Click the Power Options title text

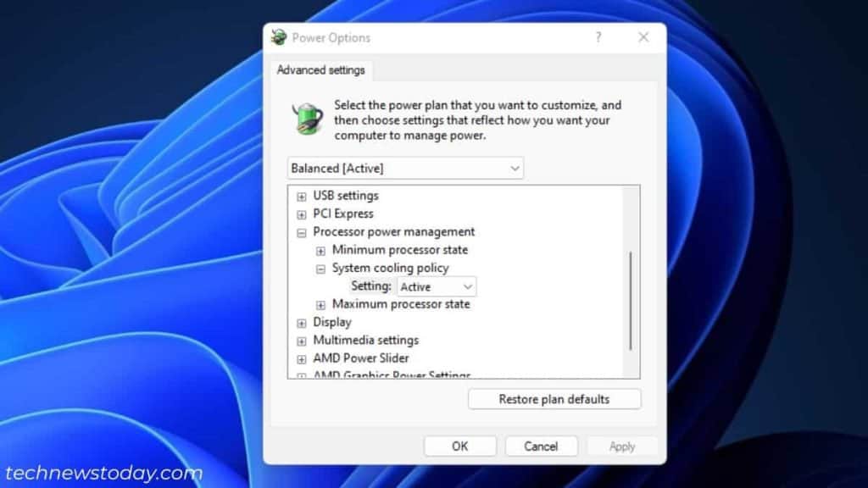click(x=331, y=37)
